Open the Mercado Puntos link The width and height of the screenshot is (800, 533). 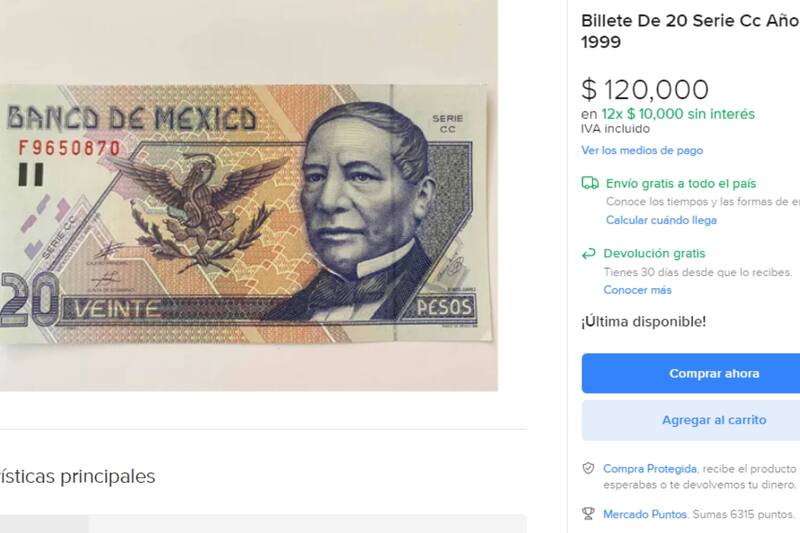click(x=644, y=514)
